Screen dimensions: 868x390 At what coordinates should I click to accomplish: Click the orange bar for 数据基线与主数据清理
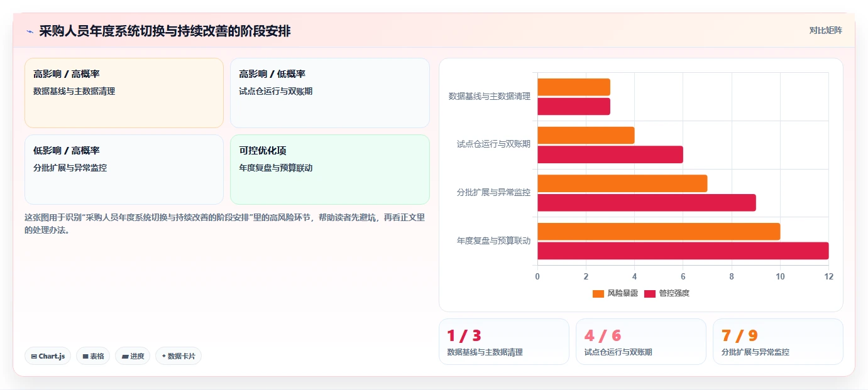point(574,87)
